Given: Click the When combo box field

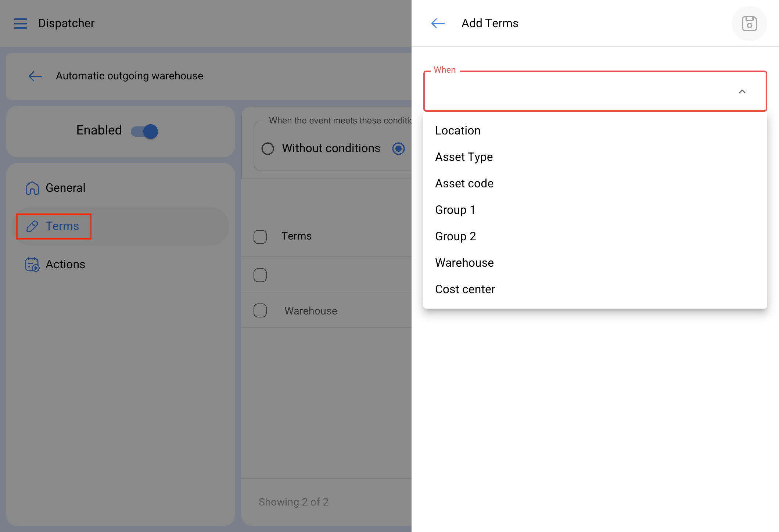Looking at the screenshot, I should tap(595, 91).
